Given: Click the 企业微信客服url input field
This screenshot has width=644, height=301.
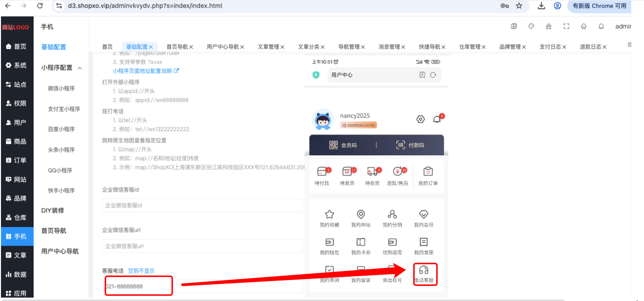Looking at the screenshot, I should click(202, 246).
